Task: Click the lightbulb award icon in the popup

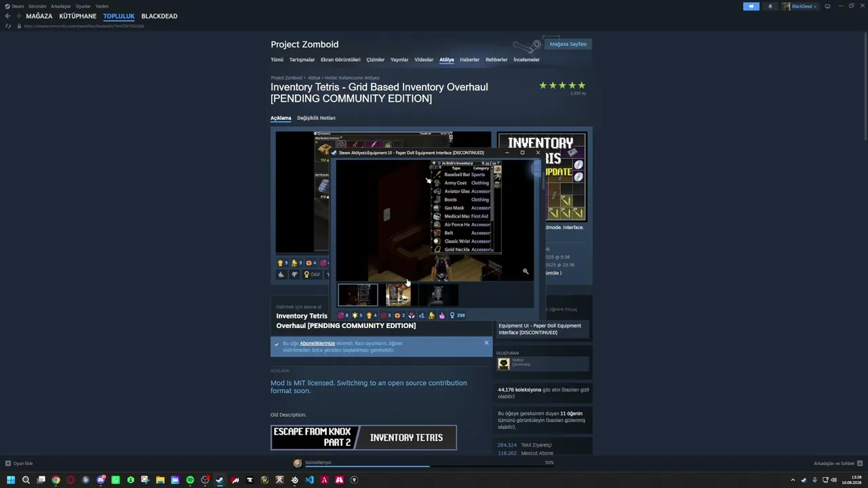Action: coord(355,315)
